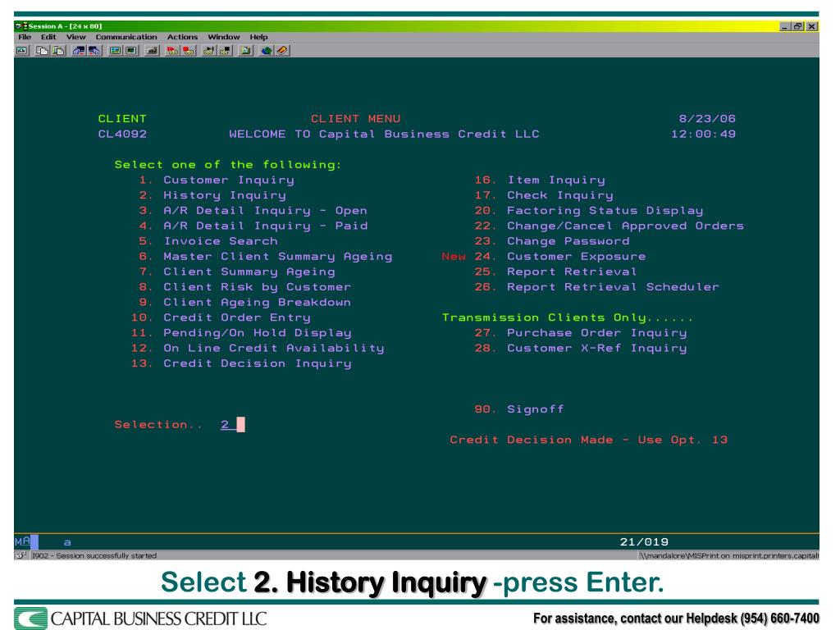Open the Help menu
The height and width of the screenshot is (630, 840).
pos(258,37)
